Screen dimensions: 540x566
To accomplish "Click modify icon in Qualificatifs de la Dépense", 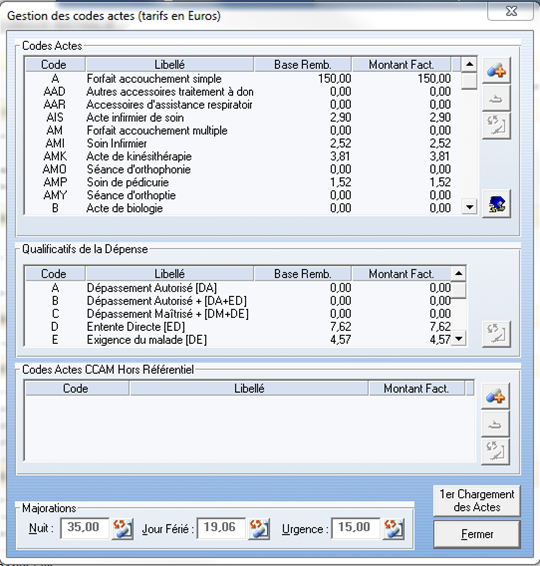I will (496, 334).
